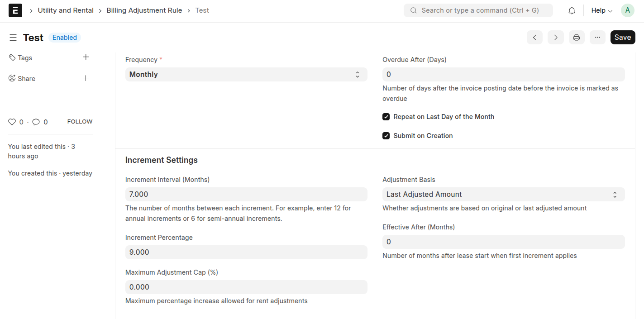Click the search magnifier icon
644x319 pixels.
click(413, 10)
